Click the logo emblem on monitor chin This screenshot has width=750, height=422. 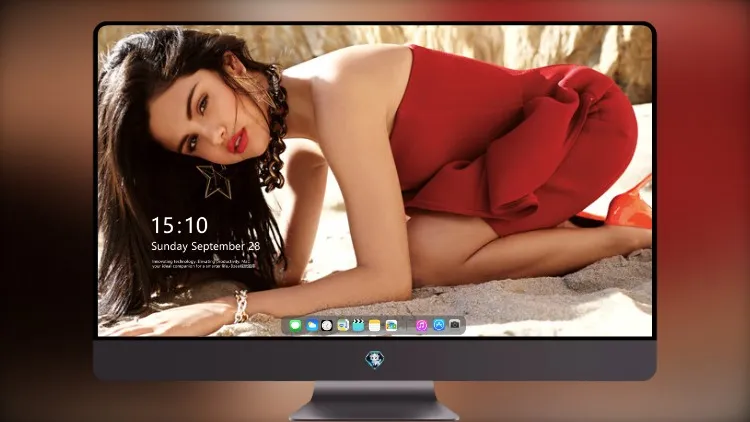[375, 360]
